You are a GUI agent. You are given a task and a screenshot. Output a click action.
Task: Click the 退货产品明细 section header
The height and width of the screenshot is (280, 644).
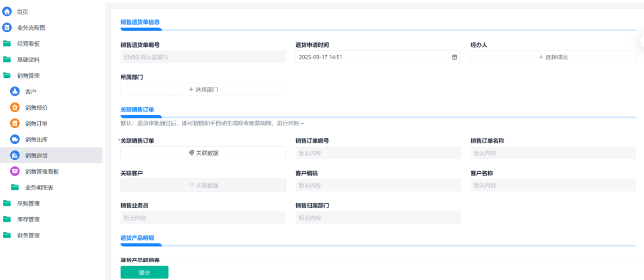click(x=137, y=237)
